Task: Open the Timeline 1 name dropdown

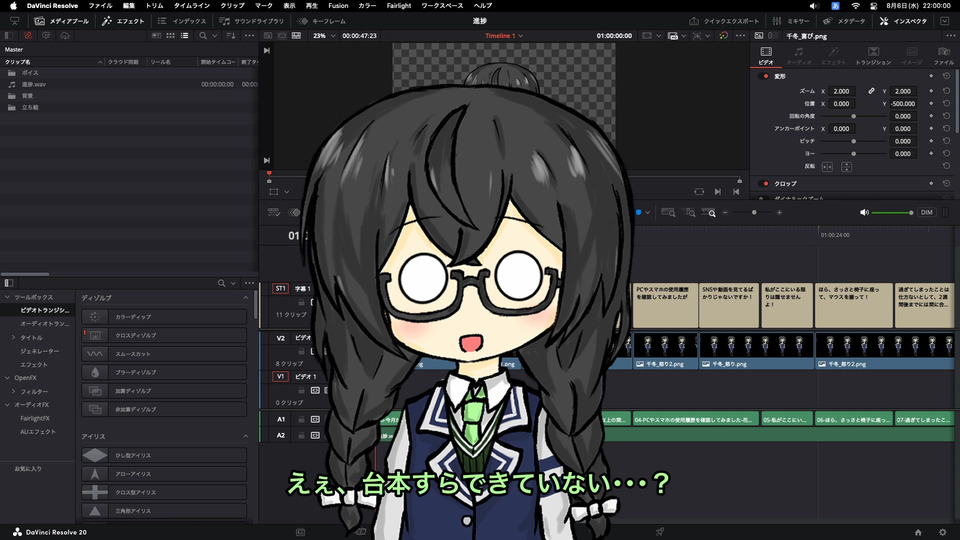Action: (504, 36)
